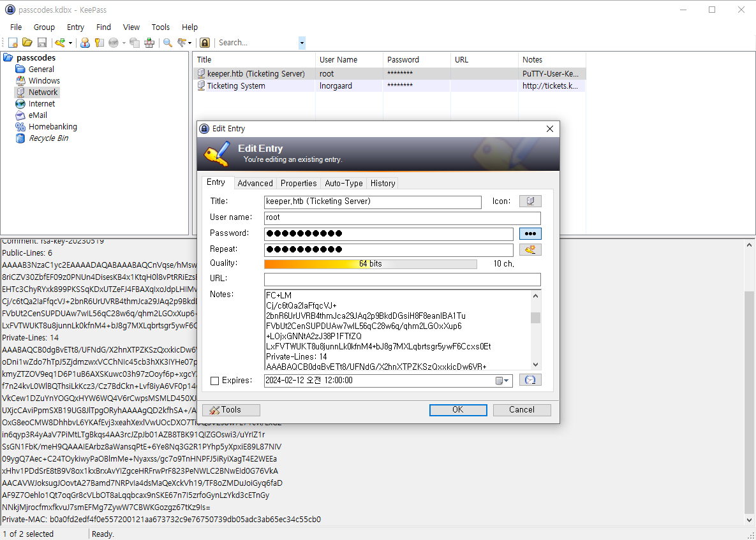Select the Internet group
The image size is (756, 540).
click(x=41, y=103)
